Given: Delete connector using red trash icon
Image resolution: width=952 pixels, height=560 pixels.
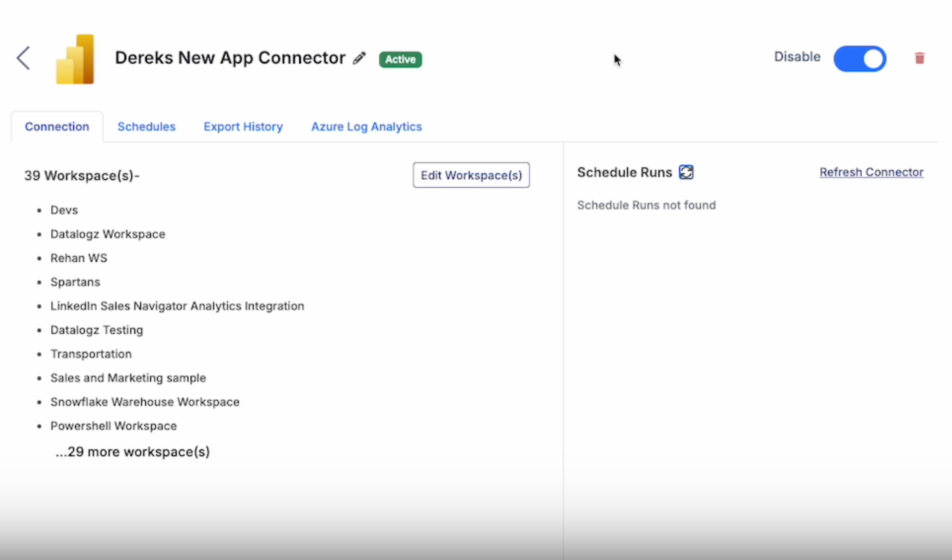Looking at the screenshot, I should [x=919, y=58].
